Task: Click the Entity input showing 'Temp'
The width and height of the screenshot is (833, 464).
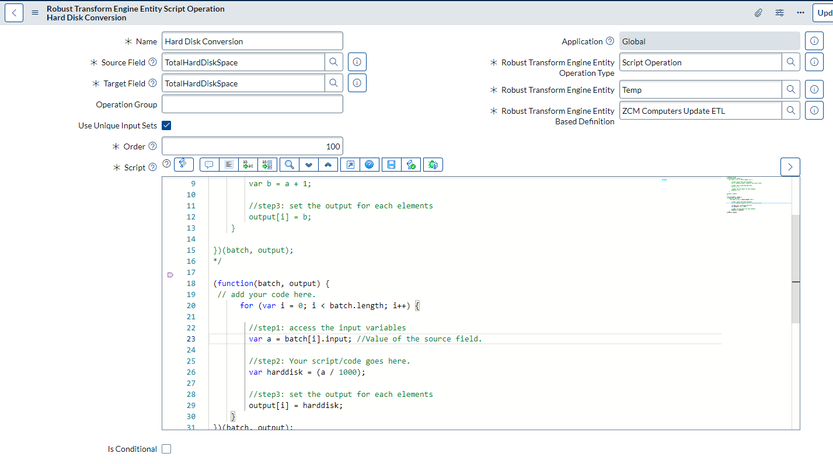Action: point(701,90)
